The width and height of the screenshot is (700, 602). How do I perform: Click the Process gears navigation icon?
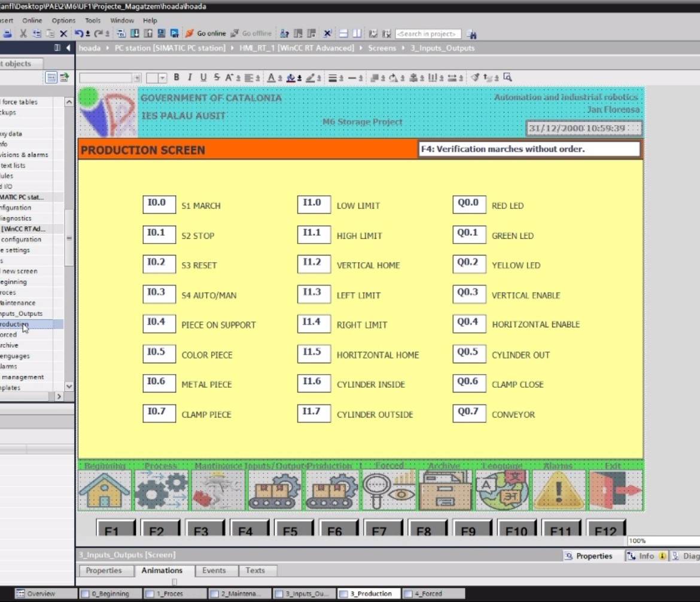(x=161, y=490)
